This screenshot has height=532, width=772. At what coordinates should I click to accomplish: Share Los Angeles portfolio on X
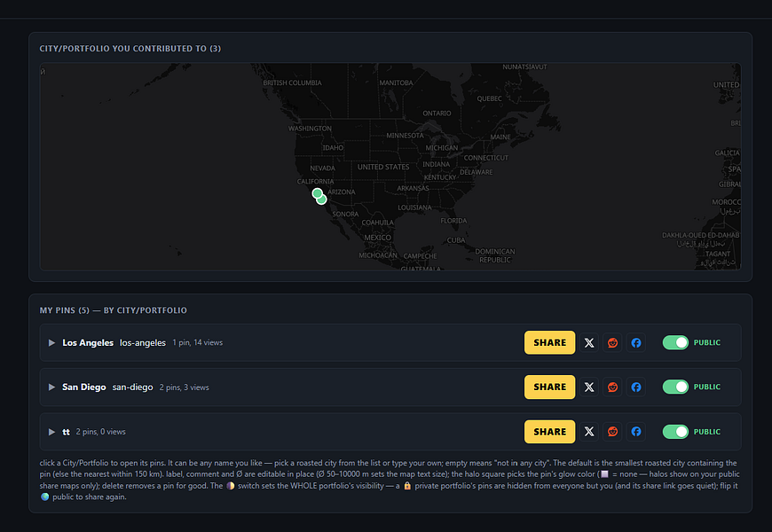pos(589,342)
